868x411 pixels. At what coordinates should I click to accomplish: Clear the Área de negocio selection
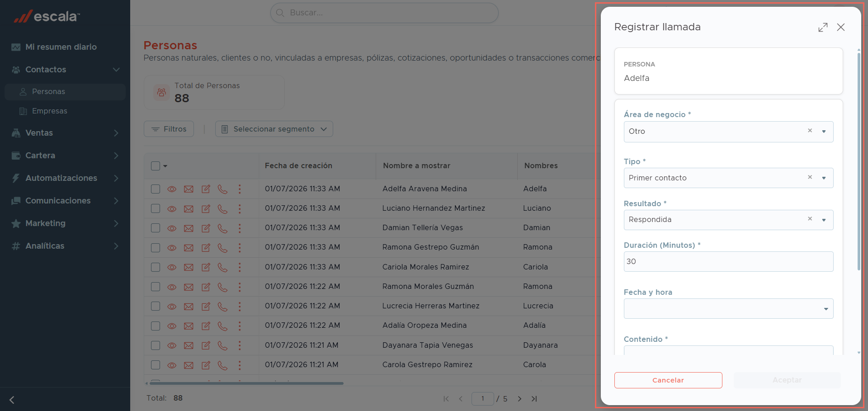click(x=810, y=131)
